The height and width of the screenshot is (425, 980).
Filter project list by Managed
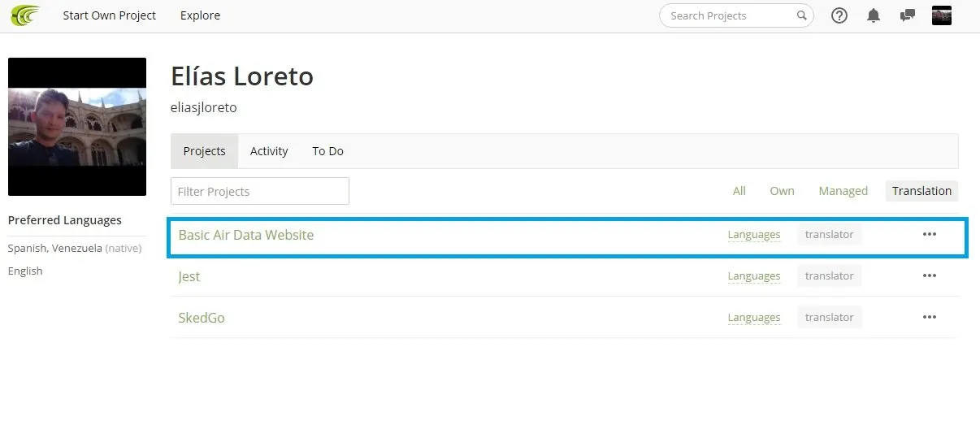click(843, 191)
